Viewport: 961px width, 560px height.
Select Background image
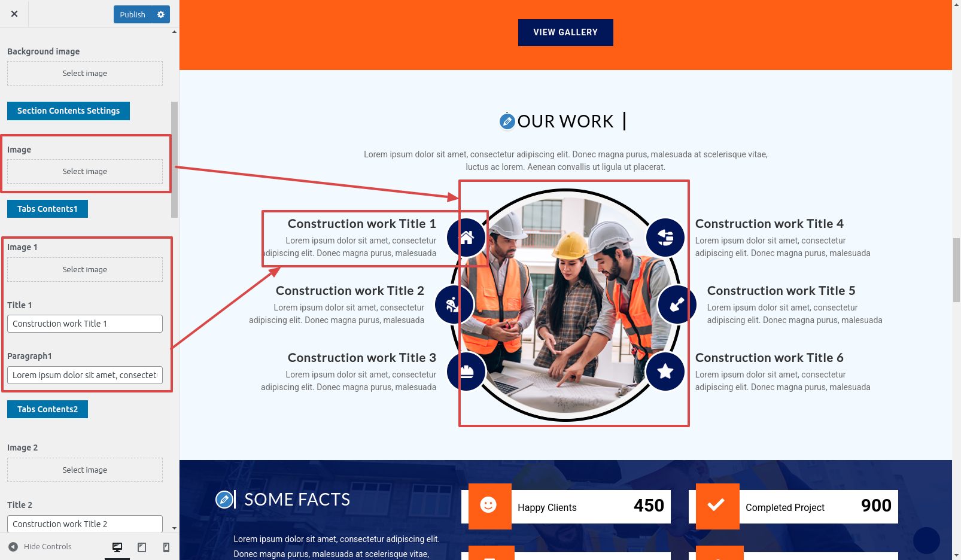pos(85,73)
